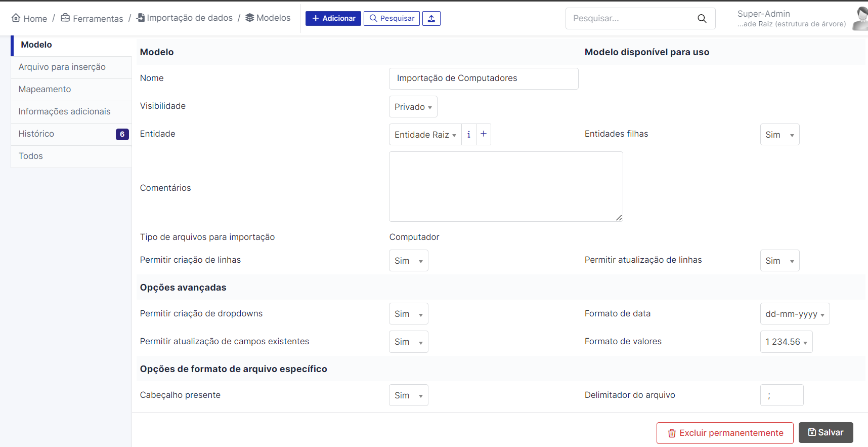Open the Informações adicionais tab

tap(71, 112)
